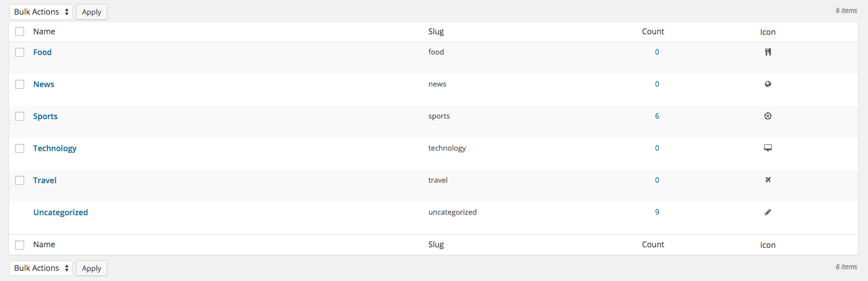The height and width of the screenshot is (281, 868).
Task: Check the Sports row checkbox
Action: [20, 116]
